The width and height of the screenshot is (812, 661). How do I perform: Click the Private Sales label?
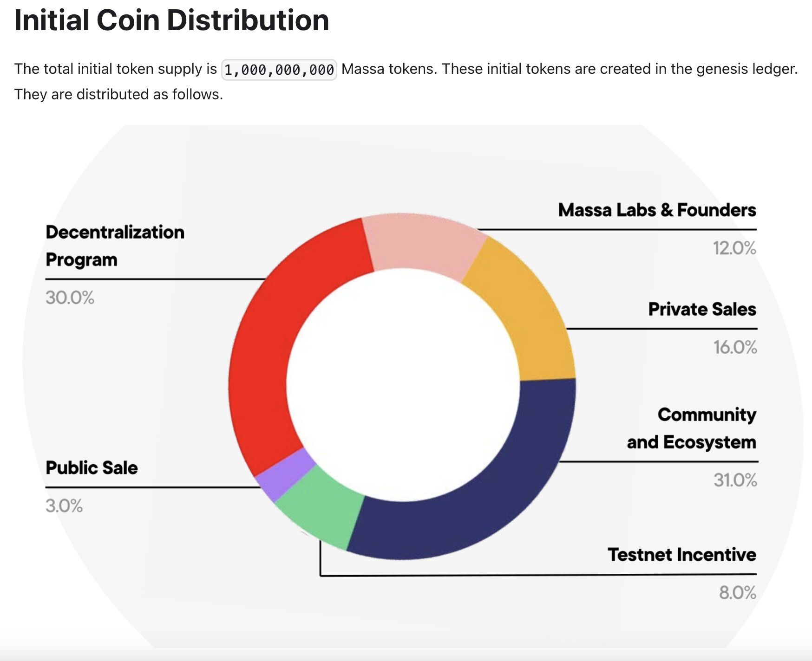click(702, 309)
